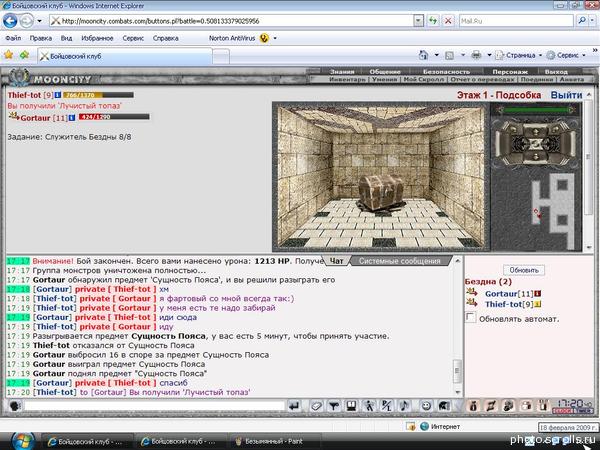Click the green refresh page icon

433,21
